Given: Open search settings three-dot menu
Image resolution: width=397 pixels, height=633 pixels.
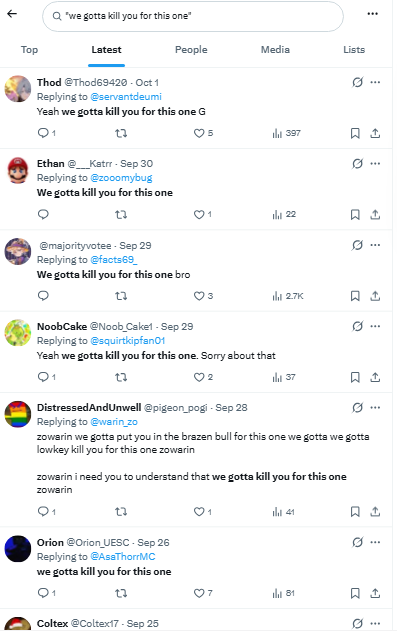Looking at the screenshot, I should 372,14.
